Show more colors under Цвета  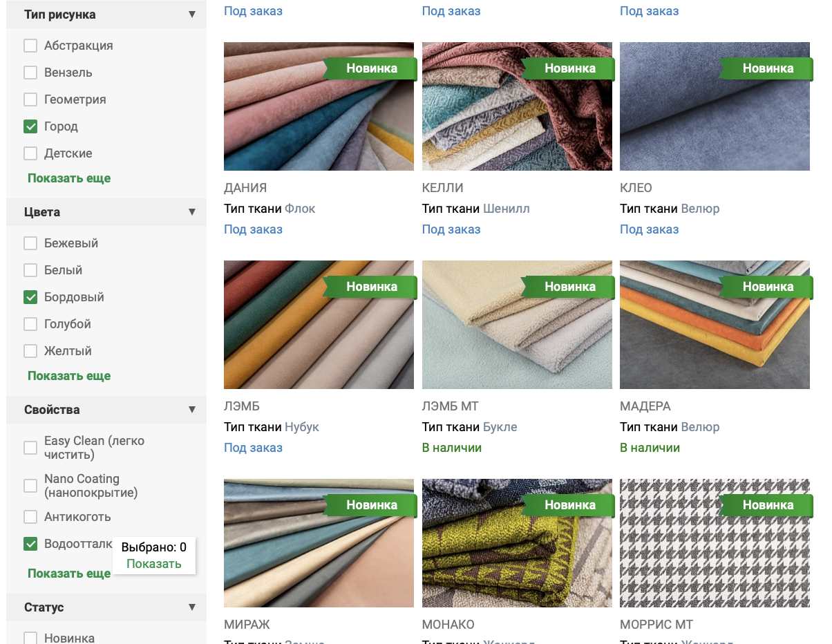pyautogui.click(x=69, y=376)
